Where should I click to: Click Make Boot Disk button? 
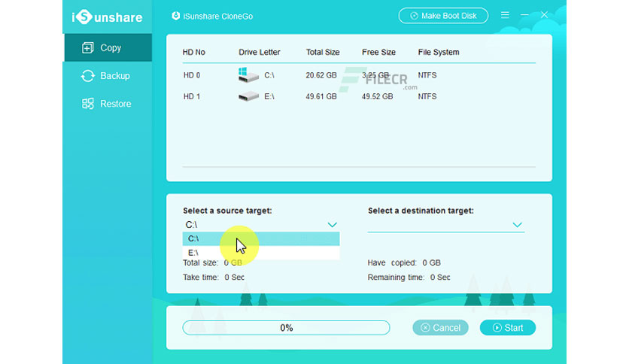pyautogui.click(x=443, y=16)
